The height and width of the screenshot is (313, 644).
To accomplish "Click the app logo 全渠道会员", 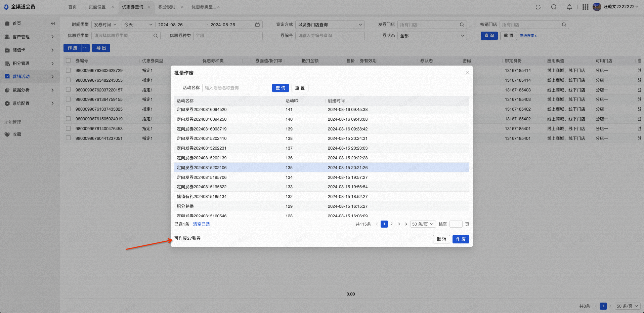I will coord(19,7).
